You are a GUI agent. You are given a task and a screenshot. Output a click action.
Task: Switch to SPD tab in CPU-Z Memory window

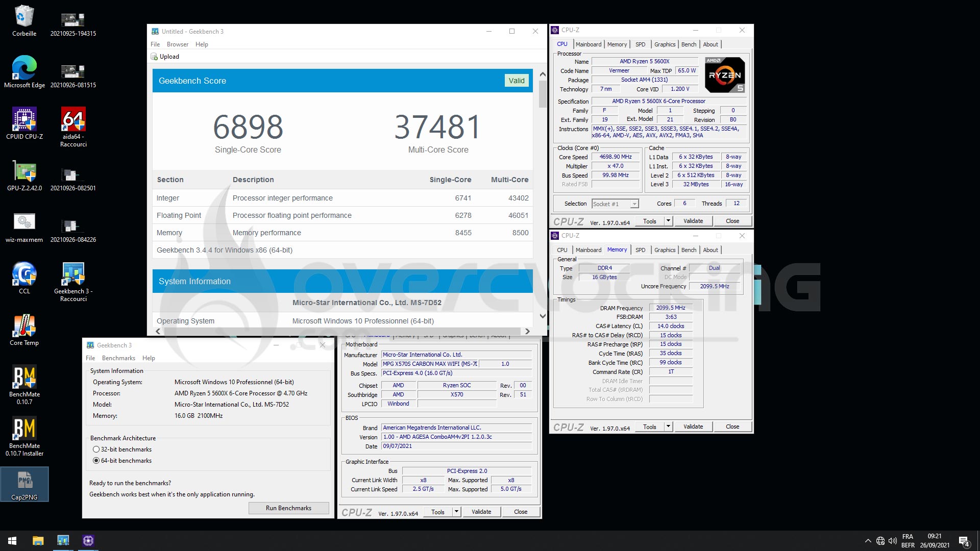click(x=640, y=250)
